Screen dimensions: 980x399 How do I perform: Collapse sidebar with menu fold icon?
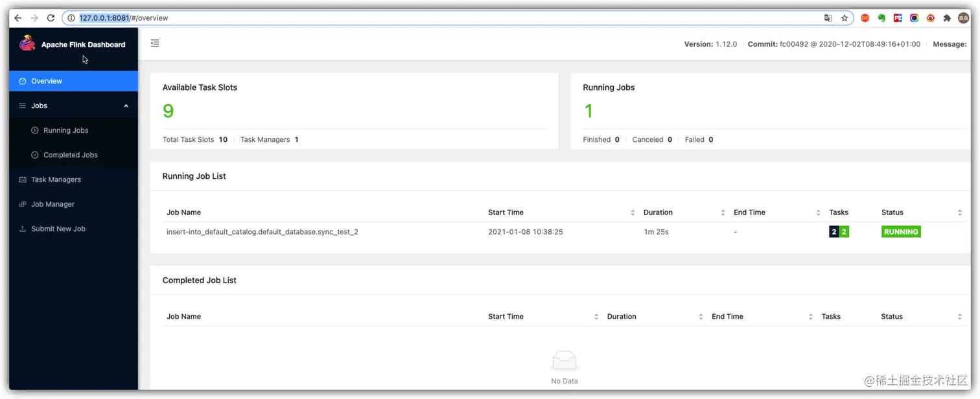point(155,43)
